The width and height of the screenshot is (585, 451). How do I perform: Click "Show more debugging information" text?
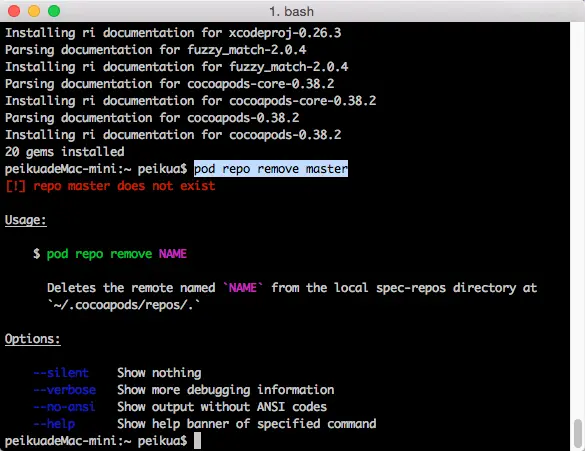point(226,390)
